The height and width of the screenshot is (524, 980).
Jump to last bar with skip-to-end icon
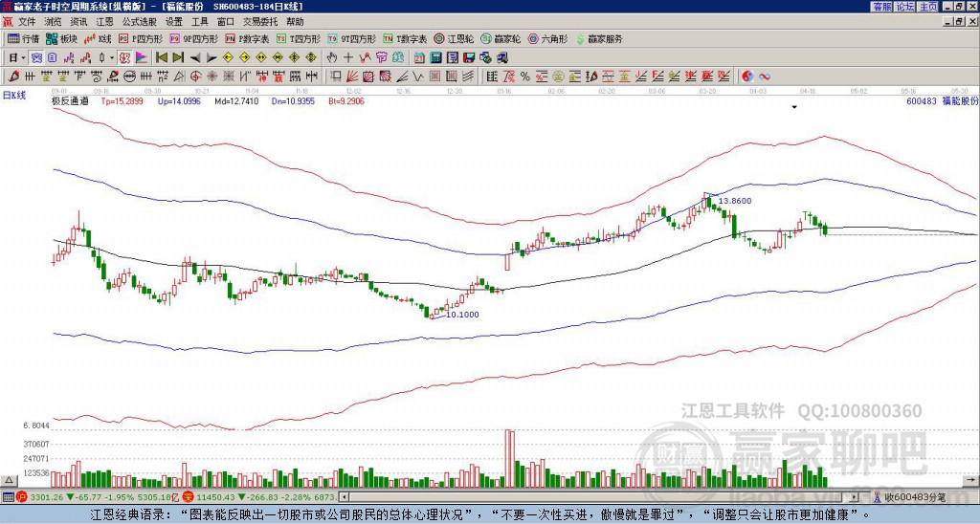click(178, 57)
